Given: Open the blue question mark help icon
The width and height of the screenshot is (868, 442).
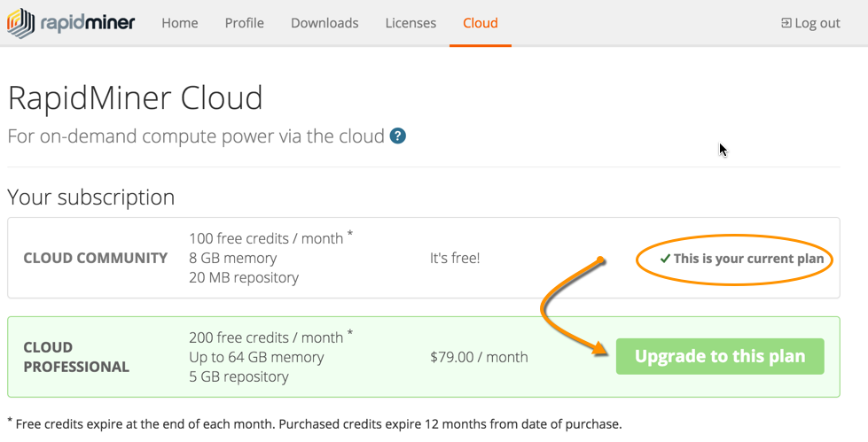Looking at the screenshot, I should coord(398,136).
